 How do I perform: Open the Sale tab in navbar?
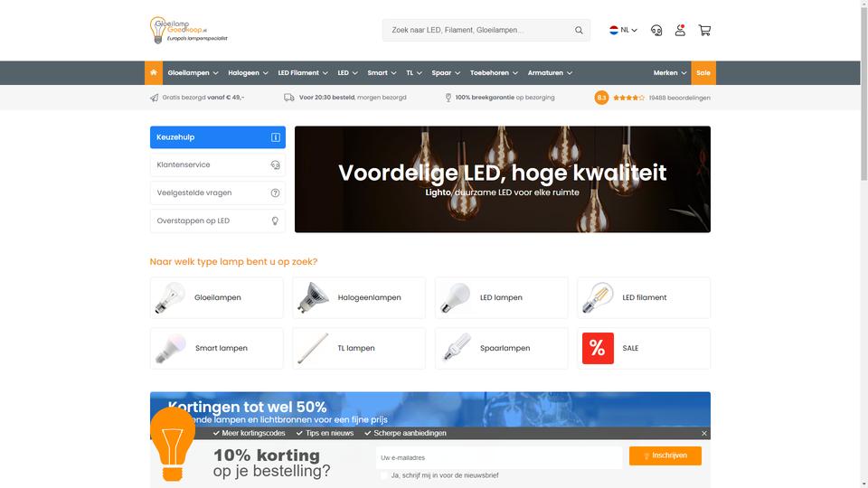(703, 73)
